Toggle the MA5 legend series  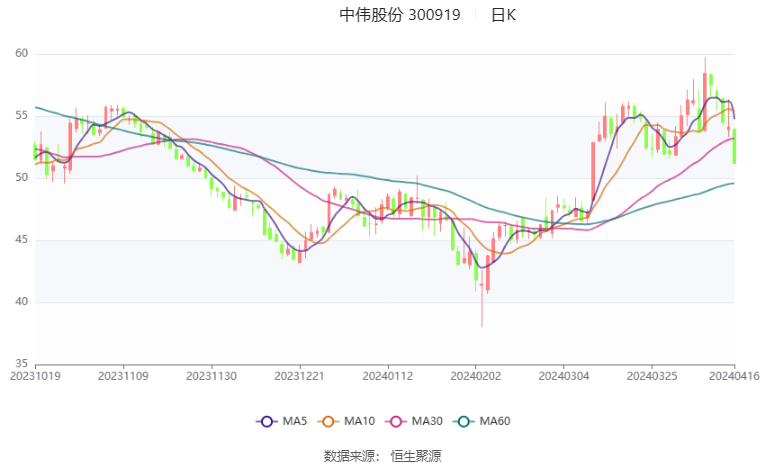[x=282, y=421]
